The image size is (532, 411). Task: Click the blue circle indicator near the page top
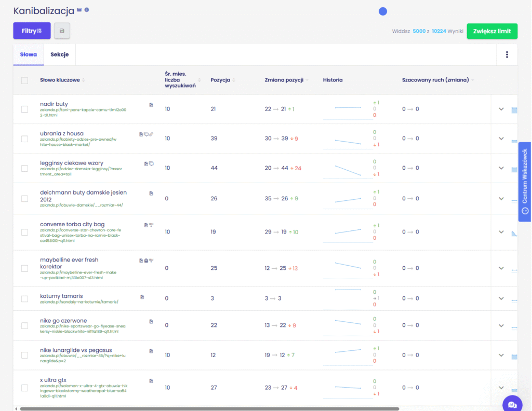coord(383,11)
